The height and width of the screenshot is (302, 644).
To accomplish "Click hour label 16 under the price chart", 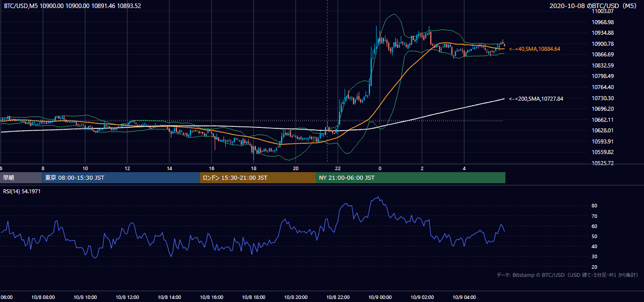I will pos(212,168).
